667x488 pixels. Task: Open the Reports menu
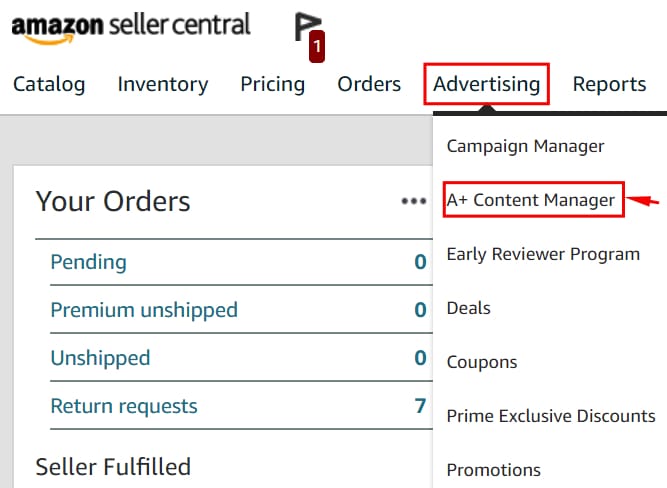coord(609,84)
